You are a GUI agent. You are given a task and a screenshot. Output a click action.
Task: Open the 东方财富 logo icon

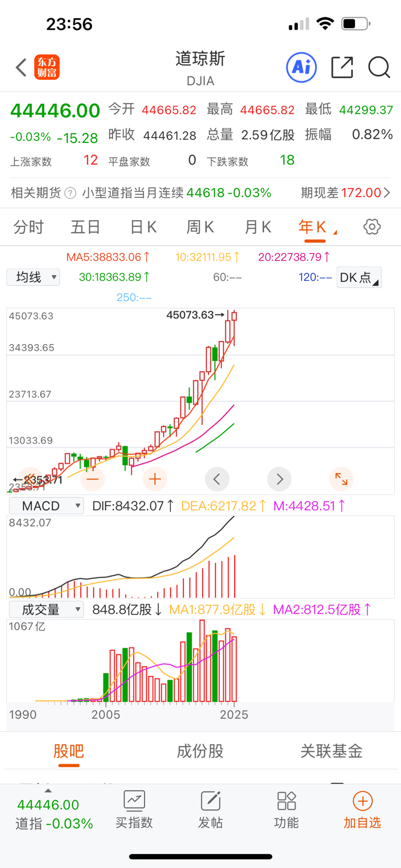coord(47,68)
